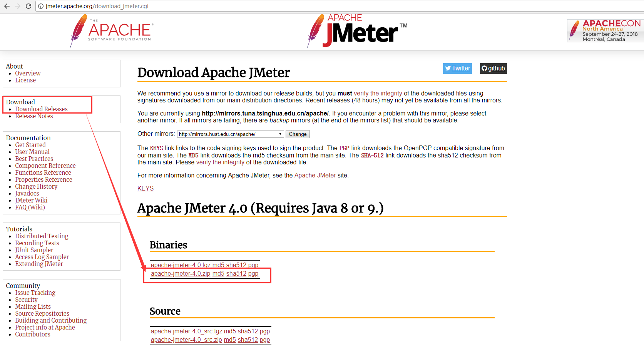Click pgp link for apache-jmeter-4.0_src.tgz

(265, 331)
